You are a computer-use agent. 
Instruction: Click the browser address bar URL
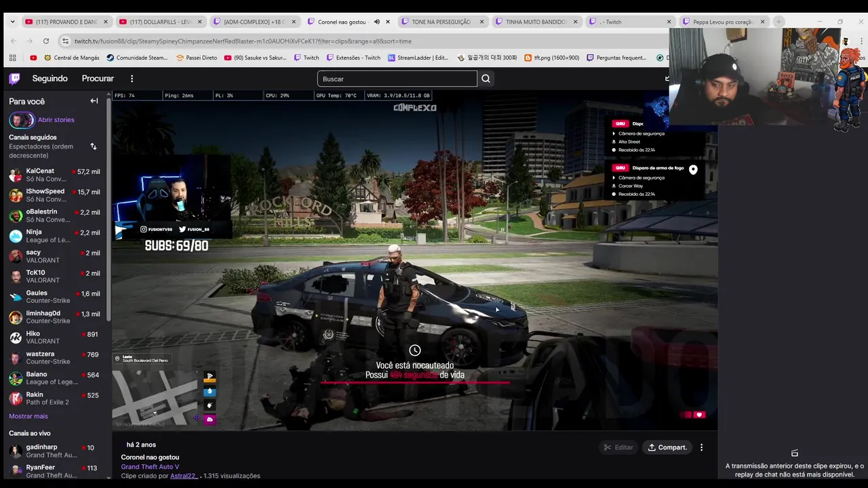click(243, 41)
